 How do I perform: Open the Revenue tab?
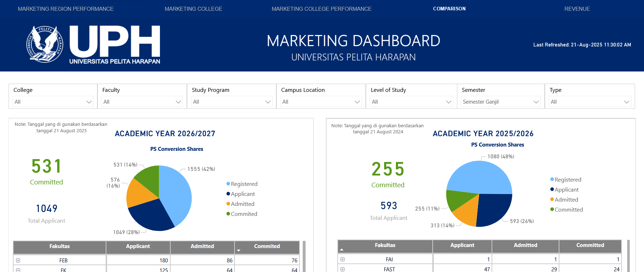coord(577,9)
